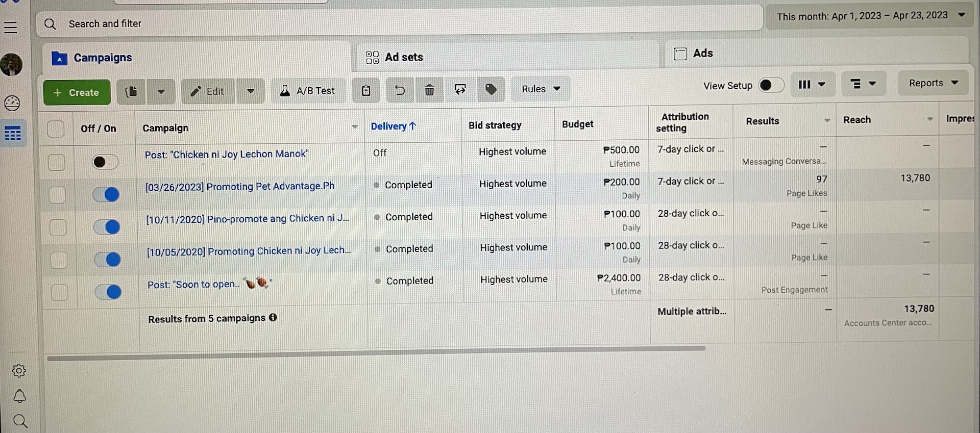Enable the View Setup switch

pos(771,85)
